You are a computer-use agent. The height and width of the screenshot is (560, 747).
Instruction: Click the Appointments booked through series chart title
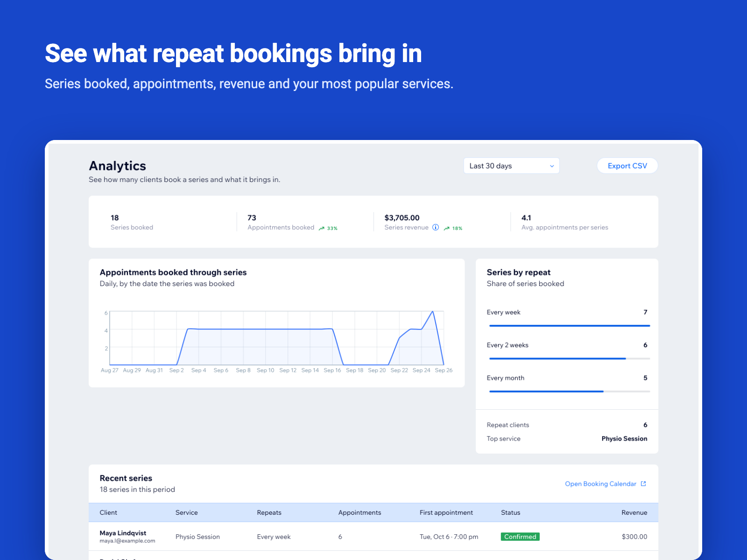[173, 272]
